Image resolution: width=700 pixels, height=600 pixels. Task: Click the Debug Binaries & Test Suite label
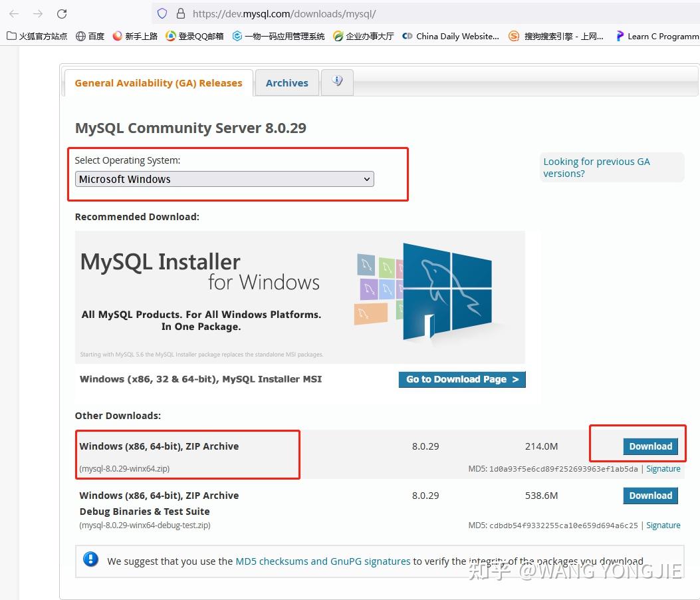coord(145,512)
